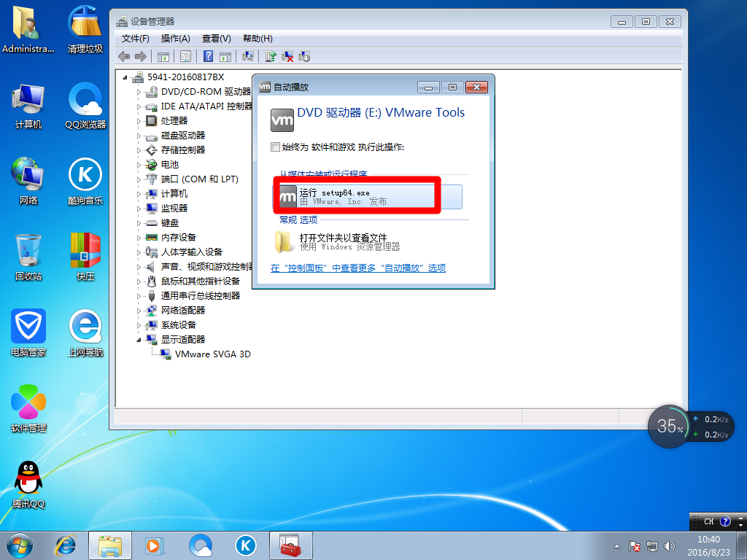
Task: Select the 人体学输入设备 tree label
Action: click(x=192, y=252)
